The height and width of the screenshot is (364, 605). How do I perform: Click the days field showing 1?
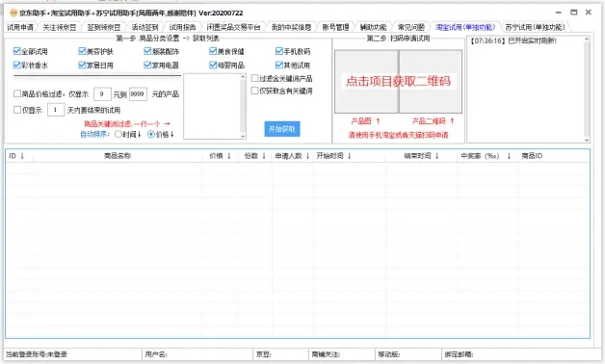click(56, 110)
